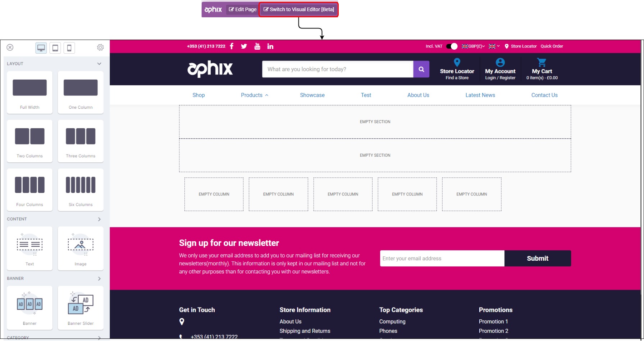This screenshot has width=644, height=341.
Task: Switch to mobile preview icon
Action: (x=69, y=48)
